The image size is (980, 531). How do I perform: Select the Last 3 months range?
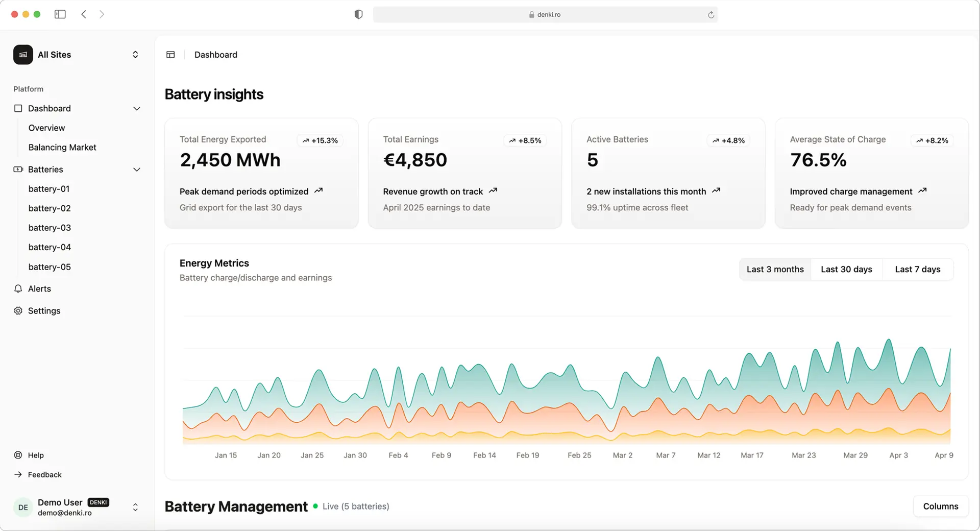[x=775, y=269]
